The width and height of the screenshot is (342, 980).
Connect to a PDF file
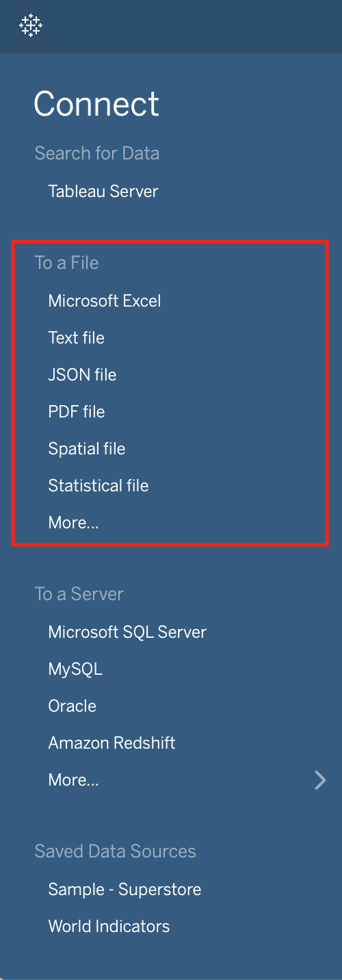tap(77, 412)
